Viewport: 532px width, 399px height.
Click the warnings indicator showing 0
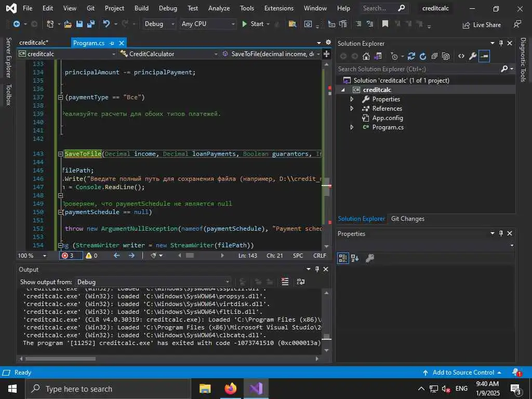click(91, 256)
